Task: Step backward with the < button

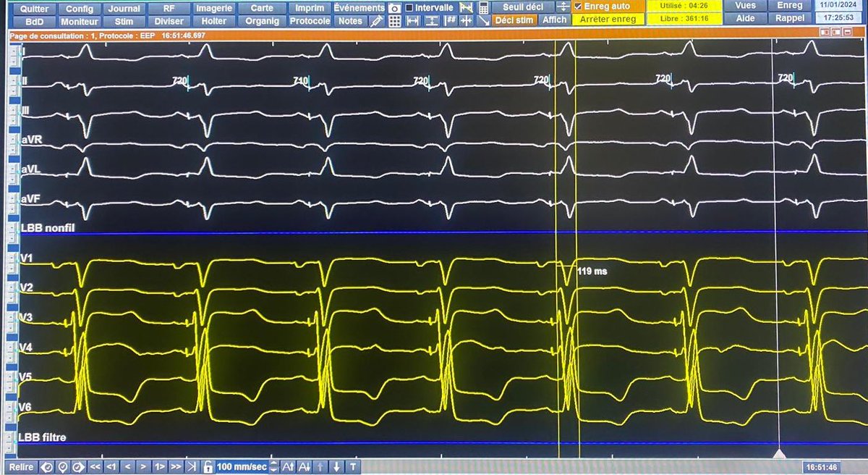Action: click(x=127, y=467)
